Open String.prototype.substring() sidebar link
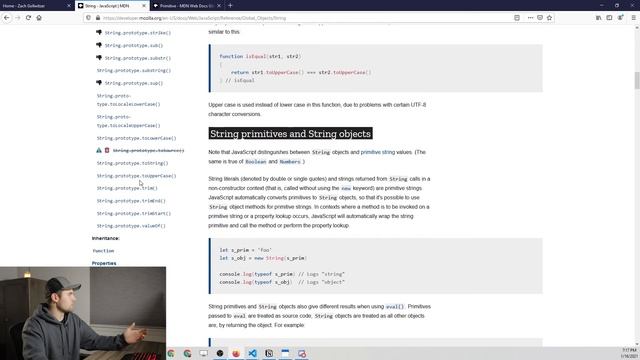This screenshot has height=360, width=640. point(133,71)
